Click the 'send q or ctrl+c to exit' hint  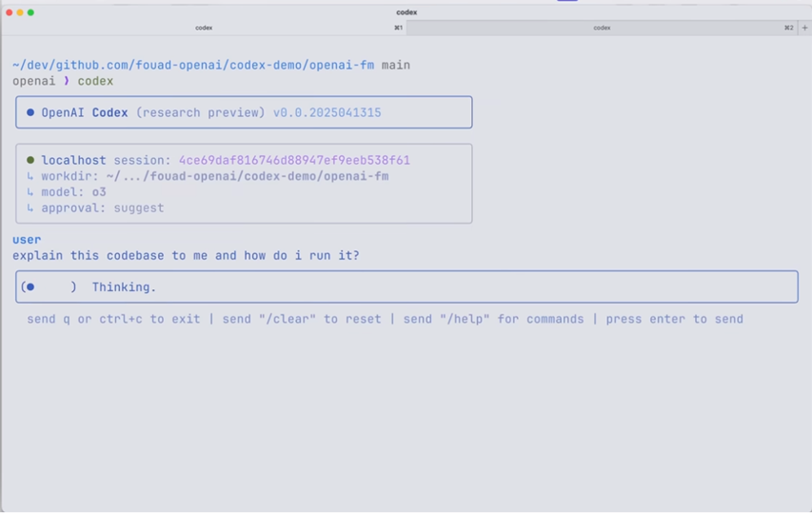(x=113, y=319)
